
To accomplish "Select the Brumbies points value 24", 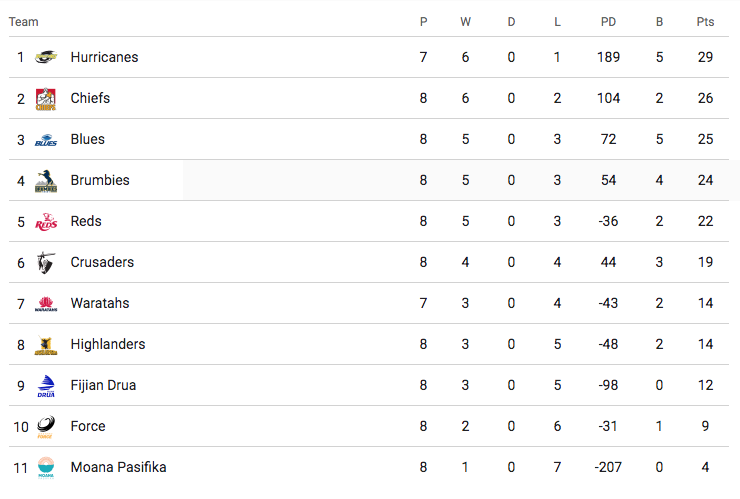I will (705, 180).
